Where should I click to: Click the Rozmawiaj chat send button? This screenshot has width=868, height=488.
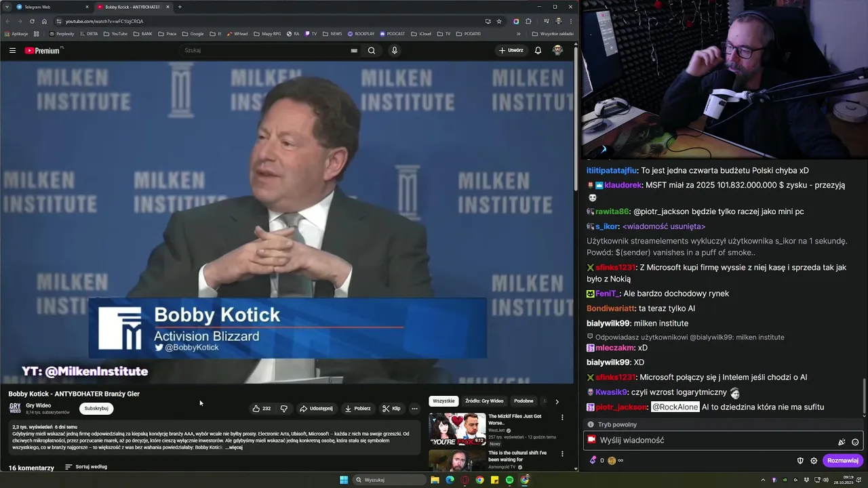pos(843,461)
